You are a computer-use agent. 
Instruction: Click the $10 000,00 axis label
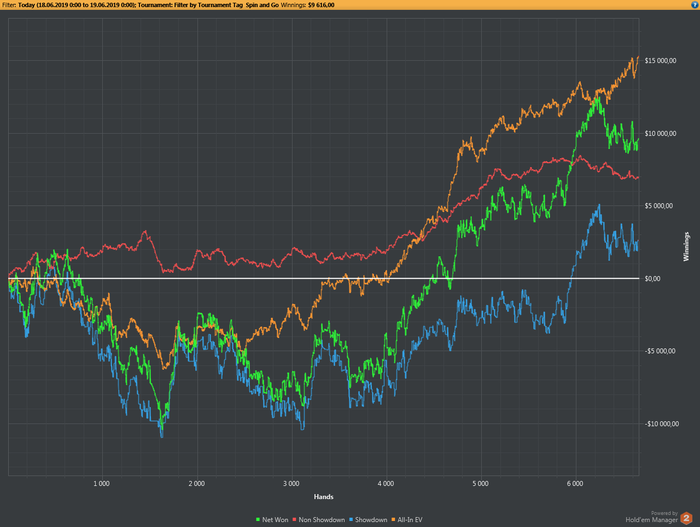[x=660, y=134]
